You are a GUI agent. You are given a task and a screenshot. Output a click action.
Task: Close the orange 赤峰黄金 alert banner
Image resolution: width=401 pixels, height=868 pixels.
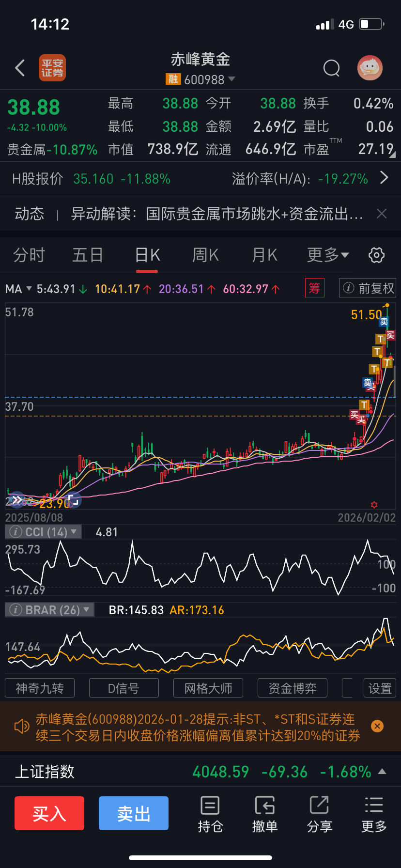[377, 726]
